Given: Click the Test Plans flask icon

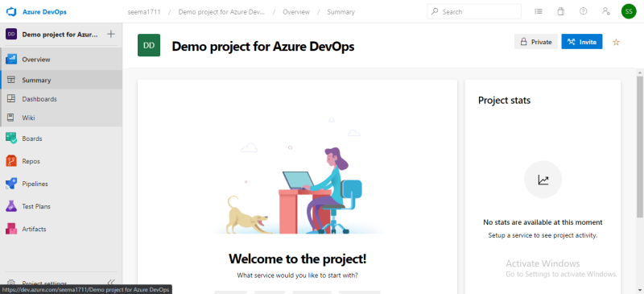Looking at the screenshot, I should pos(11,206).
